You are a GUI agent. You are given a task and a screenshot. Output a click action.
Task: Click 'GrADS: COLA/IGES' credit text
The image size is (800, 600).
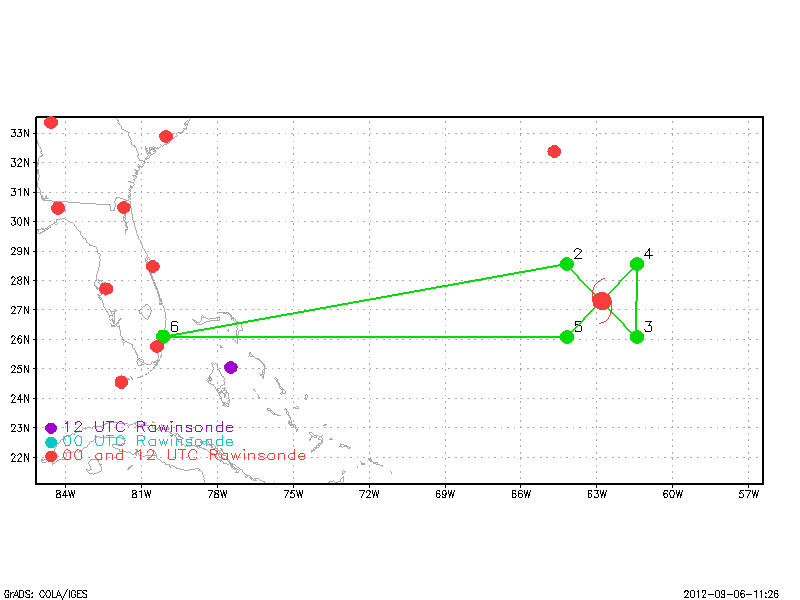(46, 594)
